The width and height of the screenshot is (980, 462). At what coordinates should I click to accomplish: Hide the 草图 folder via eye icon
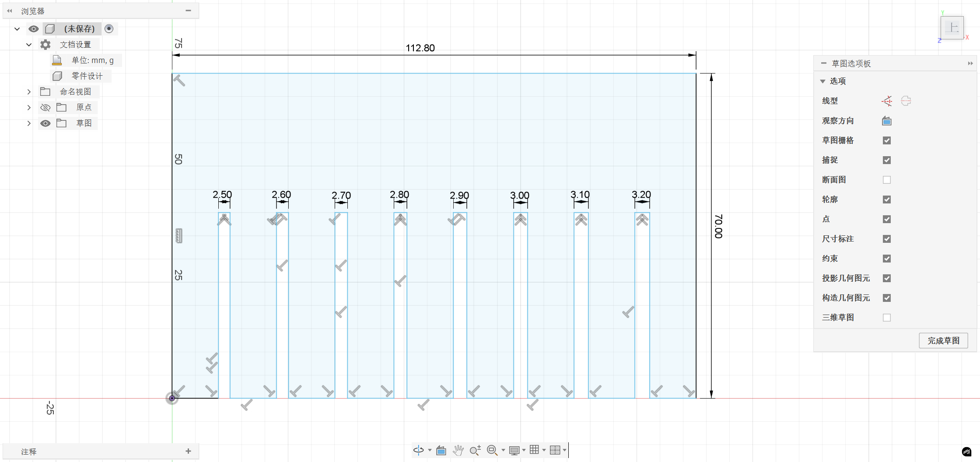[x=45, y=123]
